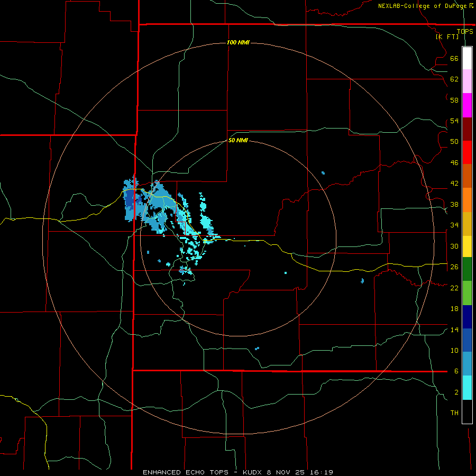Click the black TH swatch at the legend bottom
This screenshot has height=476, width=476.
[x=467, y=411]
